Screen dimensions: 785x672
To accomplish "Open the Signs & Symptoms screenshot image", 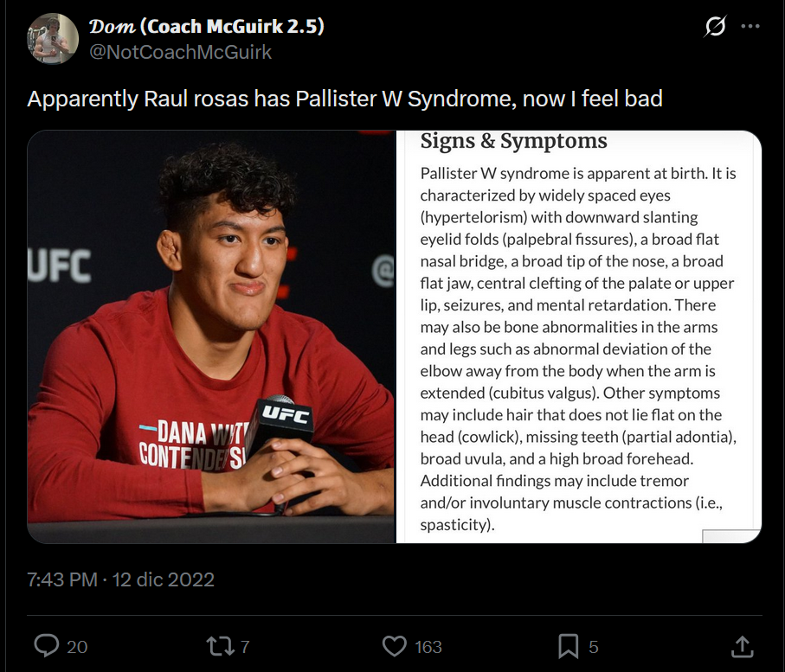I will coord(579,336).
